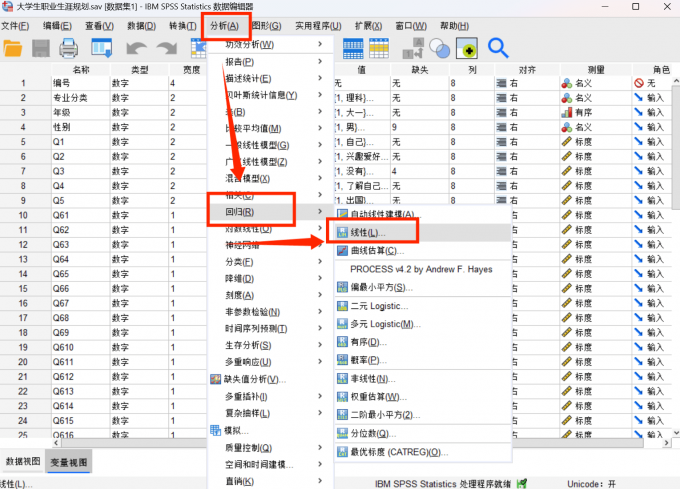Viewport: 680px width, 489px height.
Task: Open the 分析(A) menu
Action: (x=224, y=26)
